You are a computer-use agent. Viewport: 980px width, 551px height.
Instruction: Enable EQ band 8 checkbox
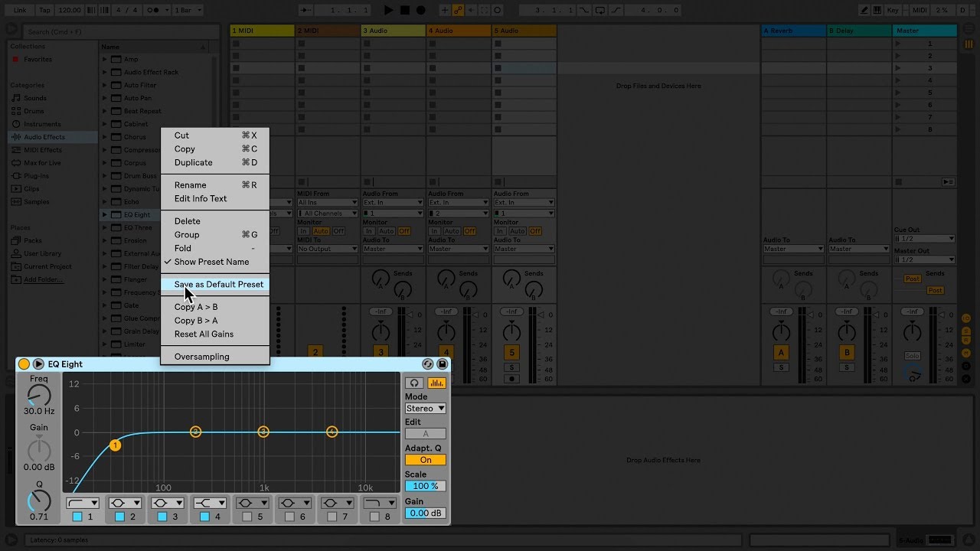click(374, 517)
